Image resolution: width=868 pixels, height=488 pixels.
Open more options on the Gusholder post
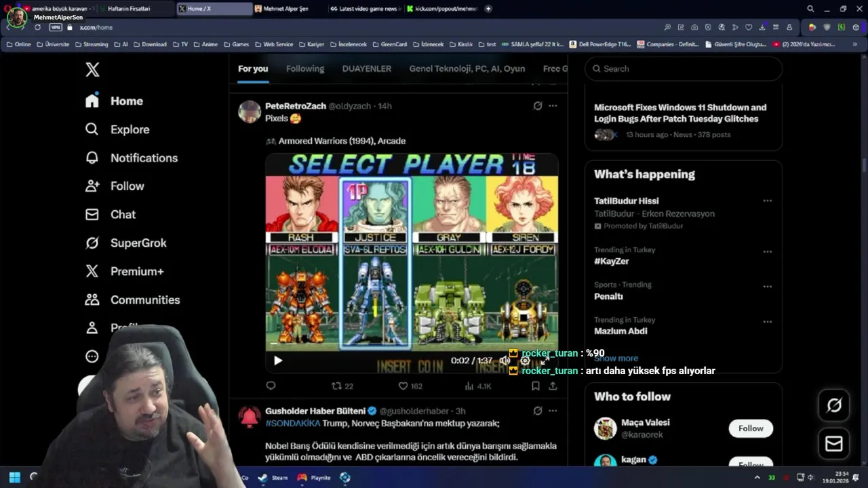(553, 411)
